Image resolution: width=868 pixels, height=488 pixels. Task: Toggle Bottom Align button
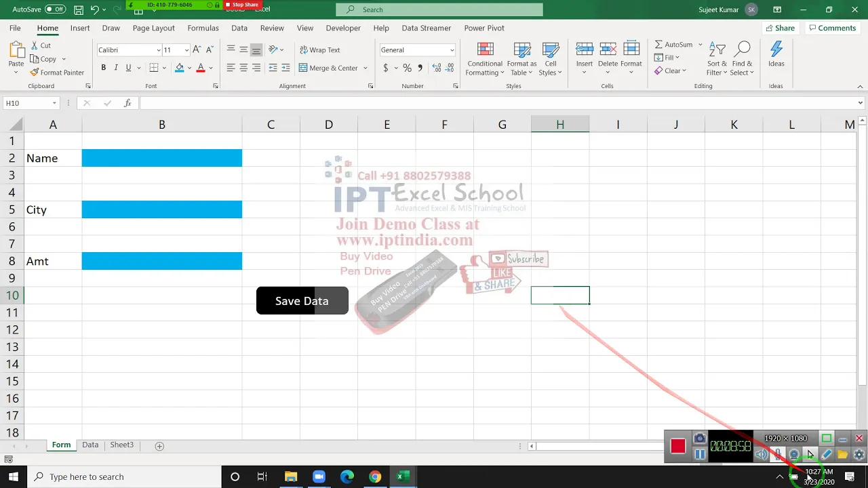point(256,49)
